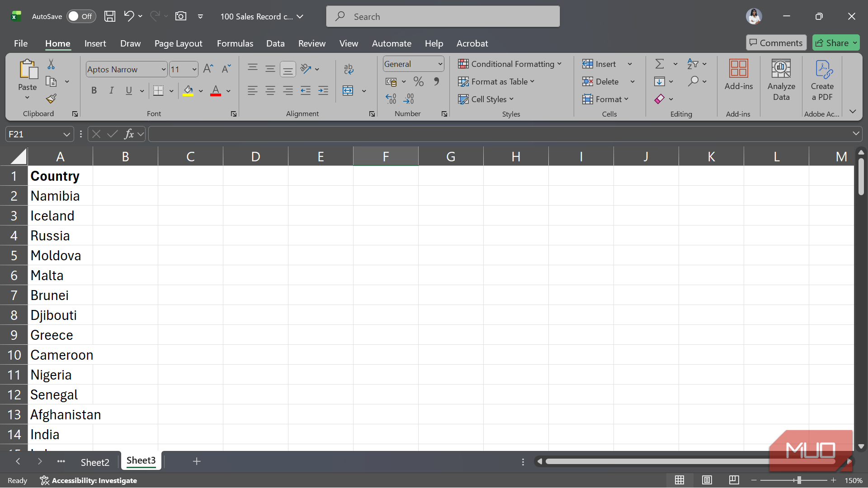This screenshot has width=868, height=488.
Task: Click the Save icon in title bar
Action: (110, 16)
